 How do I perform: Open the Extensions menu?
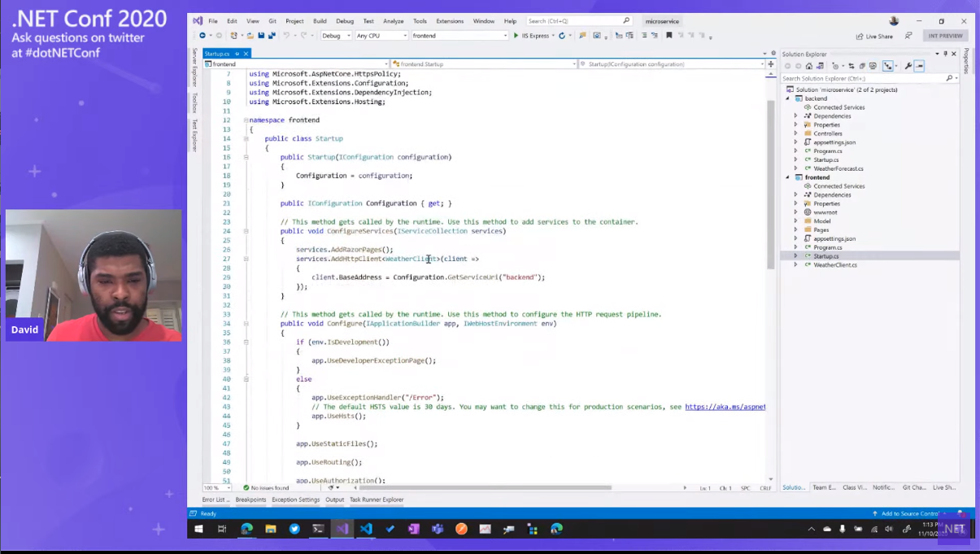[x=449, y=21]
